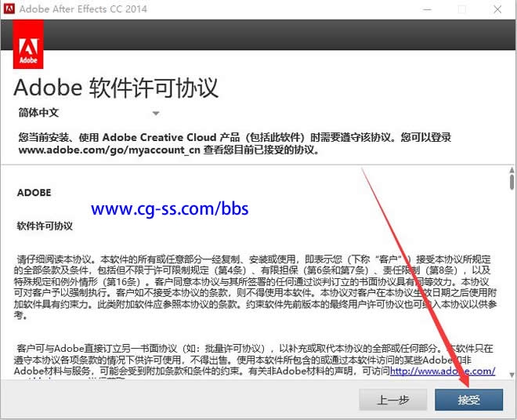Open the http://www.adobe.com/ link

pyautogui.click(x=442, y=371)
